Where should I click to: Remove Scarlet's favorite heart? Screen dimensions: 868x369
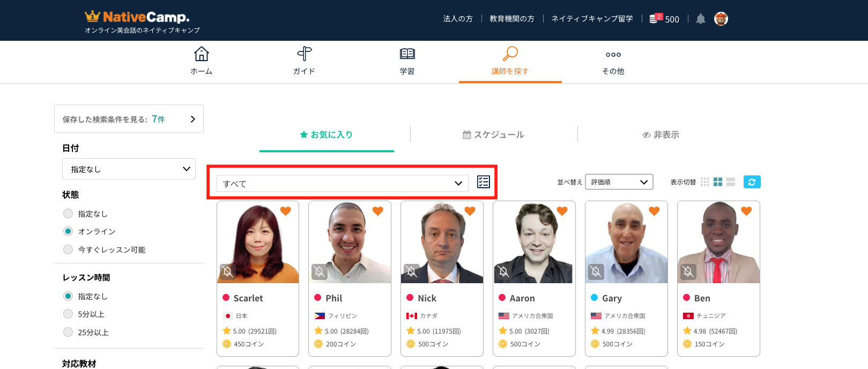point(286,211)
